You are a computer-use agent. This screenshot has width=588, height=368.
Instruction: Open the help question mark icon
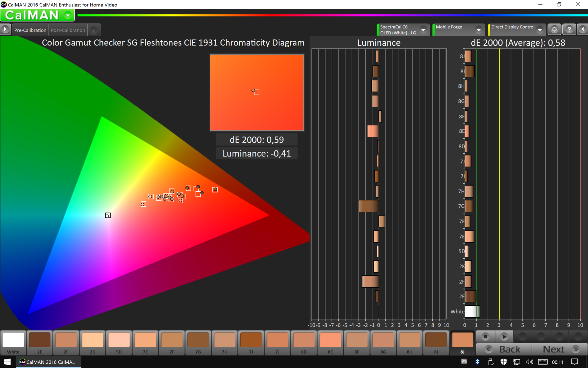point(569,29)
